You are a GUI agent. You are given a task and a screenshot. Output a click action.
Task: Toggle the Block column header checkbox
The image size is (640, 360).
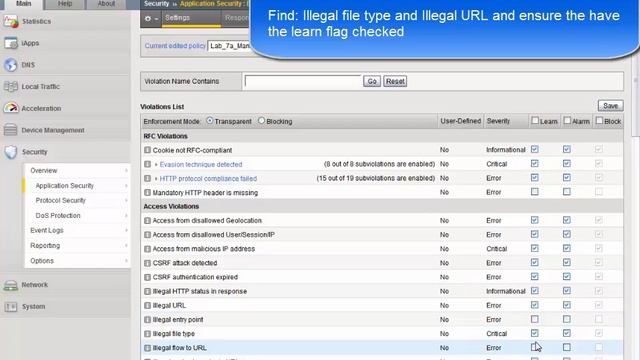[599, 121]
